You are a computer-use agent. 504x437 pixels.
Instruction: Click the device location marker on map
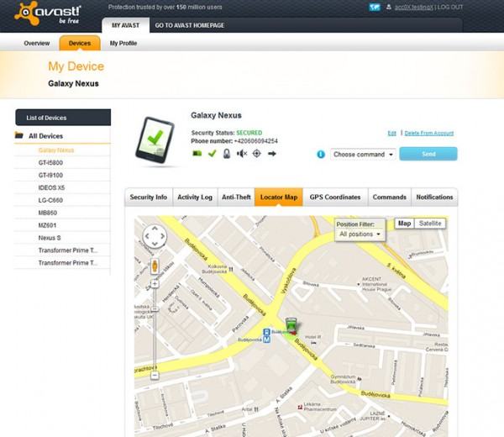[x=291, y=325]
